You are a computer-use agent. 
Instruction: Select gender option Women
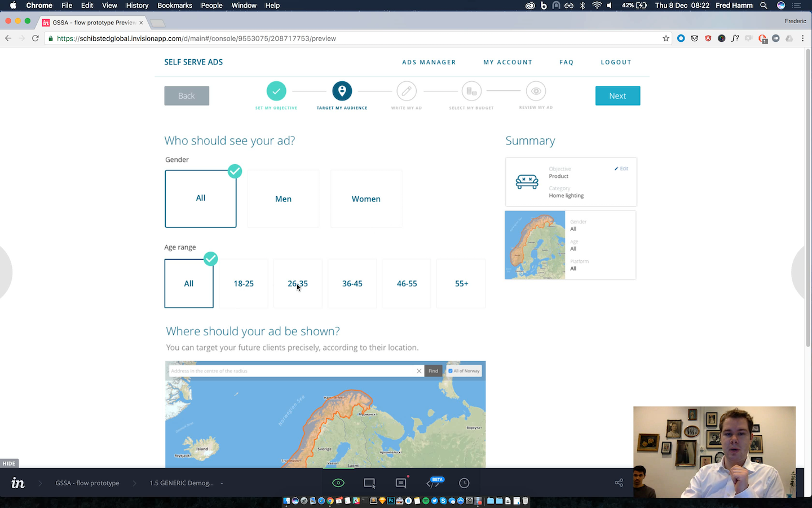(366, 199)
